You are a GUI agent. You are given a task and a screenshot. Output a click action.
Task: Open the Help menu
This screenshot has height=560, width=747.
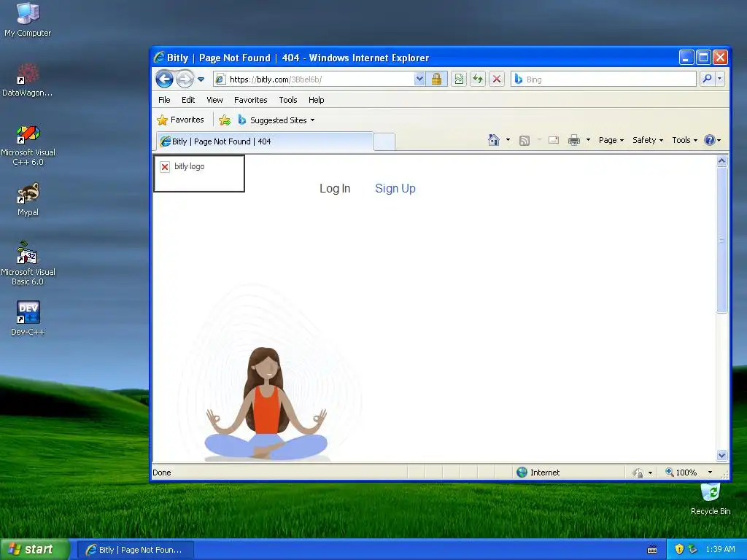pyautogui.click(x=317, y=100)
